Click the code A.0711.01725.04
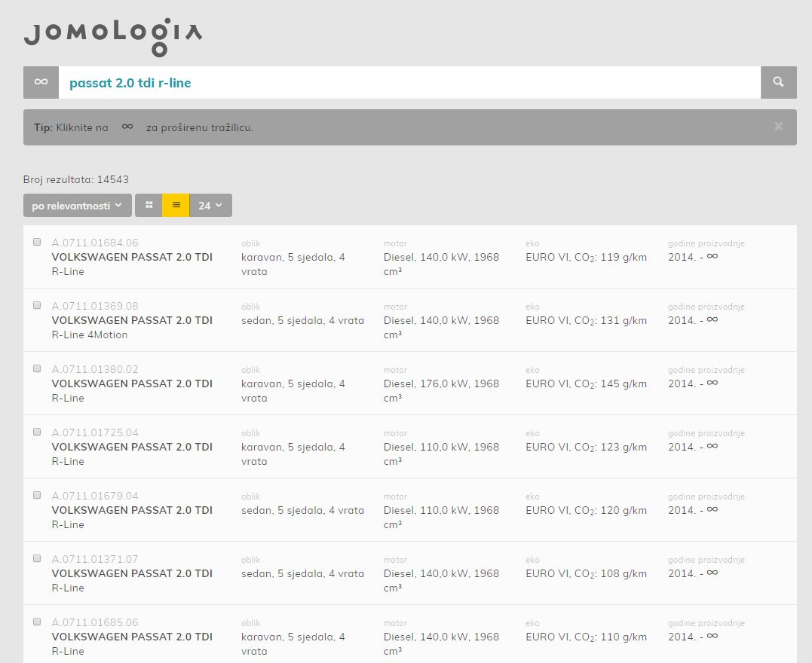812x663 pixels. 95,432
